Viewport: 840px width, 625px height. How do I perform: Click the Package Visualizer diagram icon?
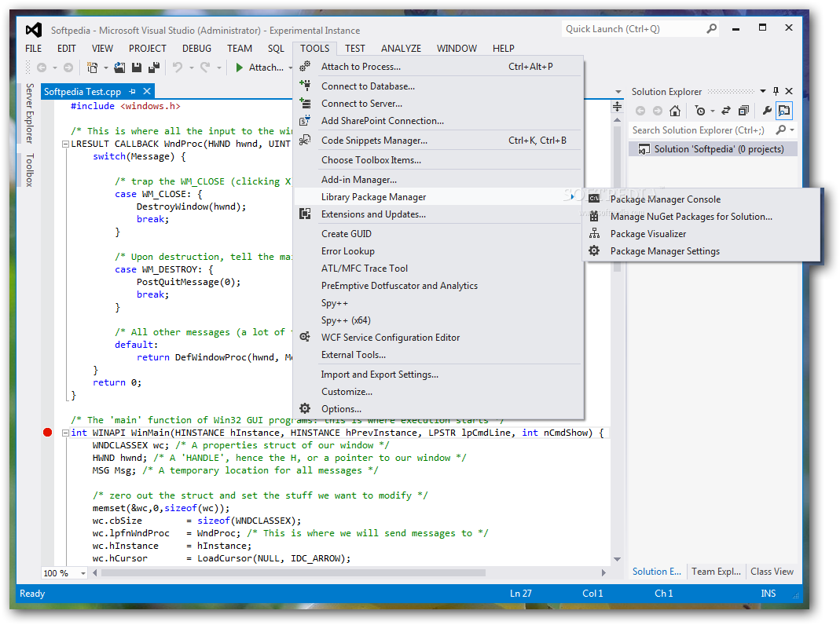(x=594, y=233)
